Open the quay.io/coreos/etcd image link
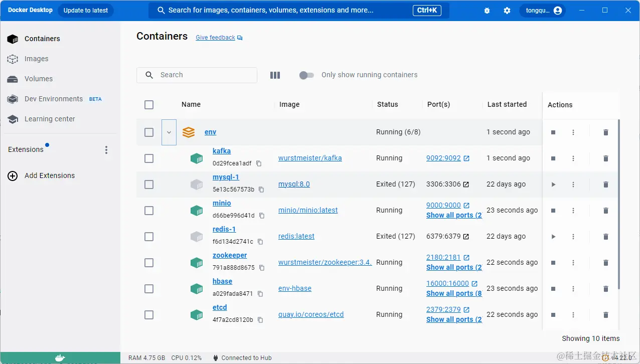 point(311,314)
